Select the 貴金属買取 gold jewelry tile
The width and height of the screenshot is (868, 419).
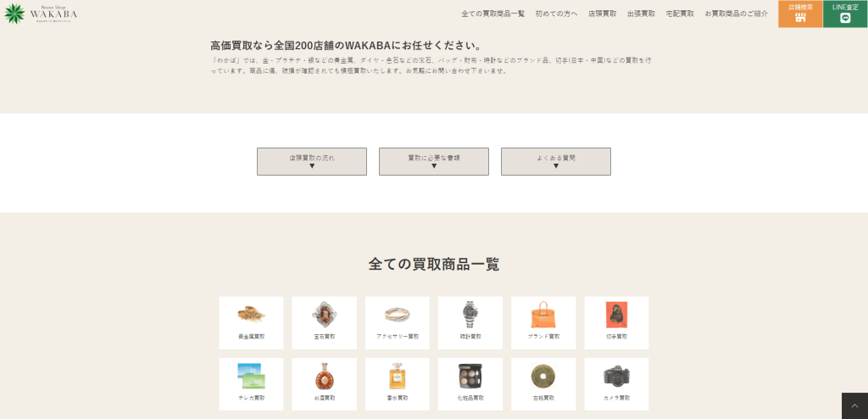(251, 322)
